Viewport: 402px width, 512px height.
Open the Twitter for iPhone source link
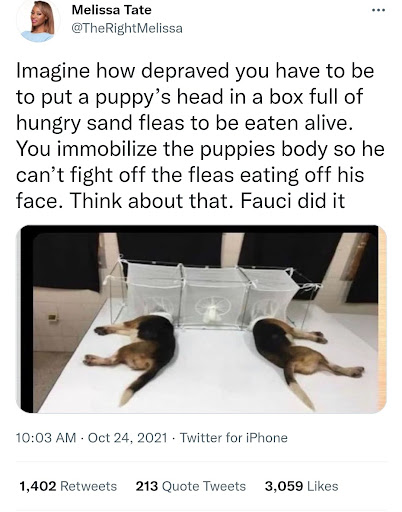[x=234, y=437]
